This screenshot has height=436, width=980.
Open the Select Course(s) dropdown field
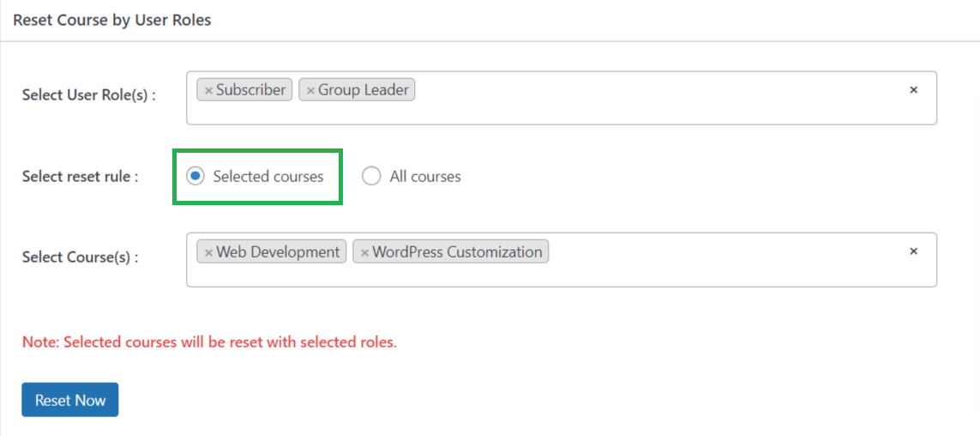click(562, 259)
